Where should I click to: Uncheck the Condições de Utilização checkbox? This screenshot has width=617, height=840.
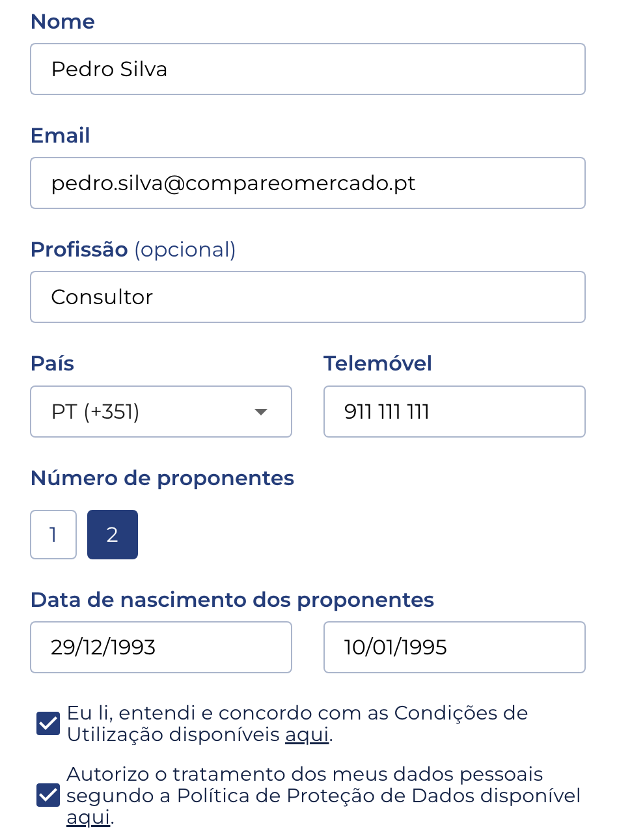[x=48, y=723]
